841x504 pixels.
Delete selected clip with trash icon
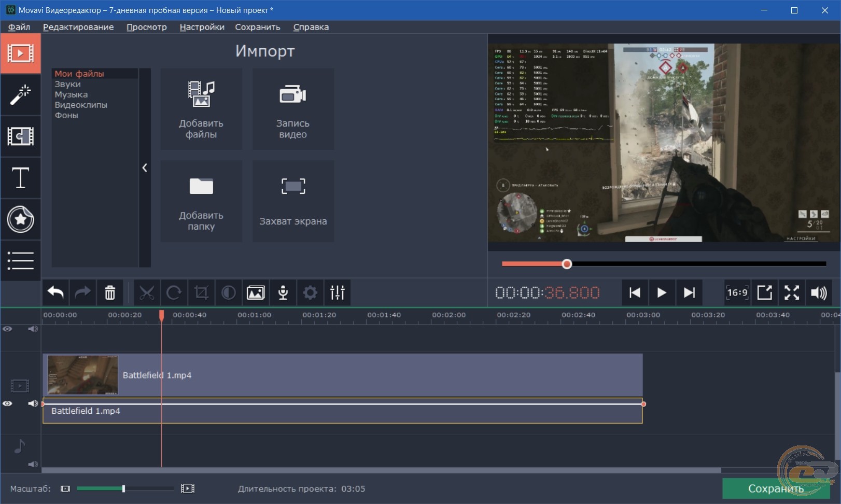(x=110, y=293)
